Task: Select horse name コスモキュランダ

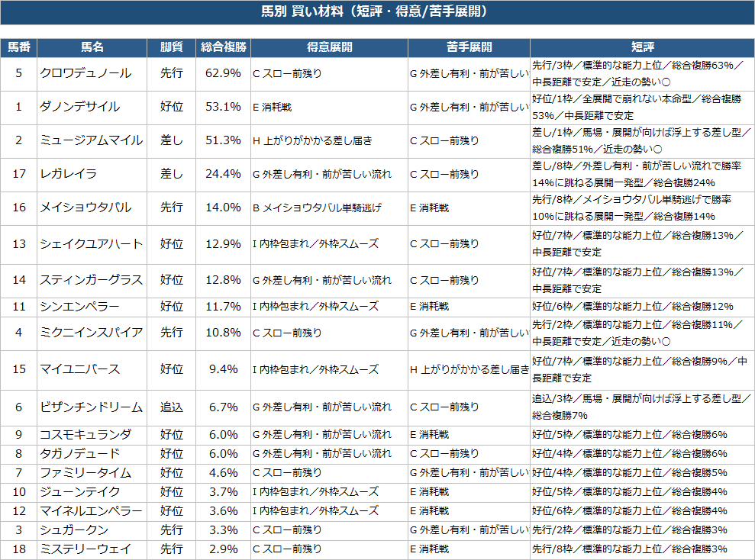Action: point(86,434)
